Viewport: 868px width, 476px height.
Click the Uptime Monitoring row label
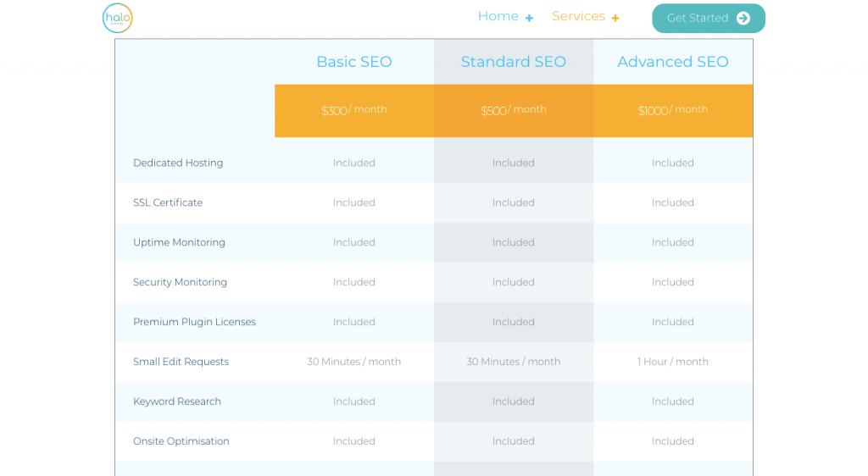pyautogui.click(x=180, y=243)
